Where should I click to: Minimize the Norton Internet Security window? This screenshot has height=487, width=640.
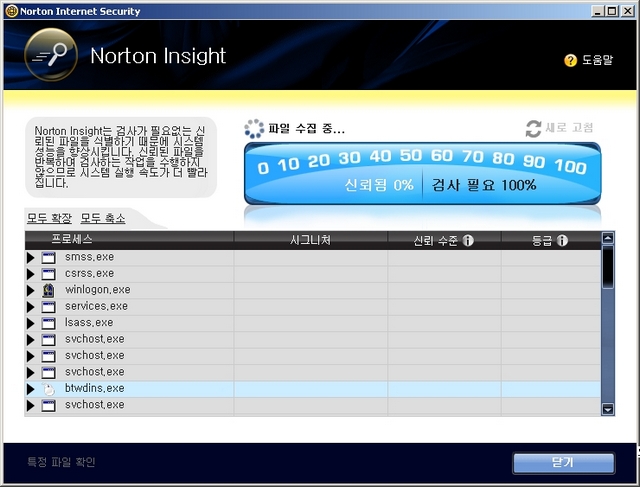click(x=597, y=11)
